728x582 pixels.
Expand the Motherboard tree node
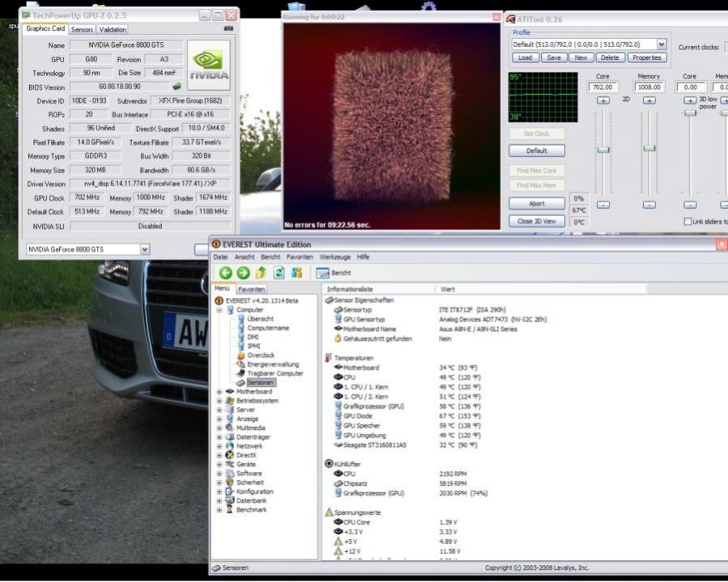tap(219, 392)
